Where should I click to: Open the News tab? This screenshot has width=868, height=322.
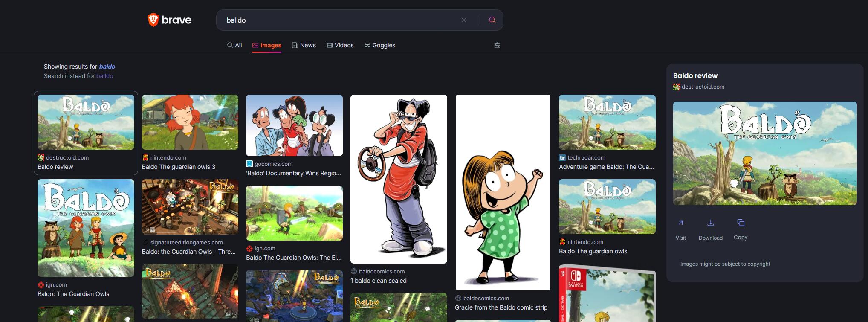coord(304,45)
